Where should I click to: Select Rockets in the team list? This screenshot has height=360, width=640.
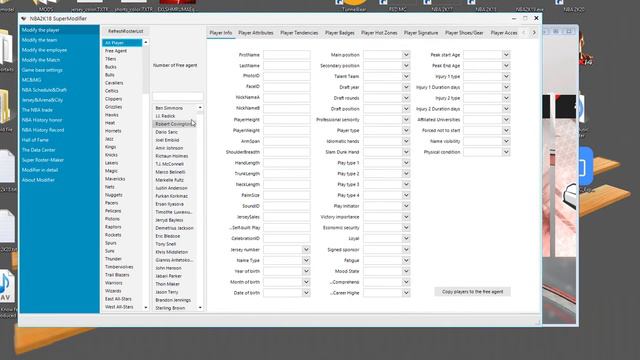pos(113,235)
